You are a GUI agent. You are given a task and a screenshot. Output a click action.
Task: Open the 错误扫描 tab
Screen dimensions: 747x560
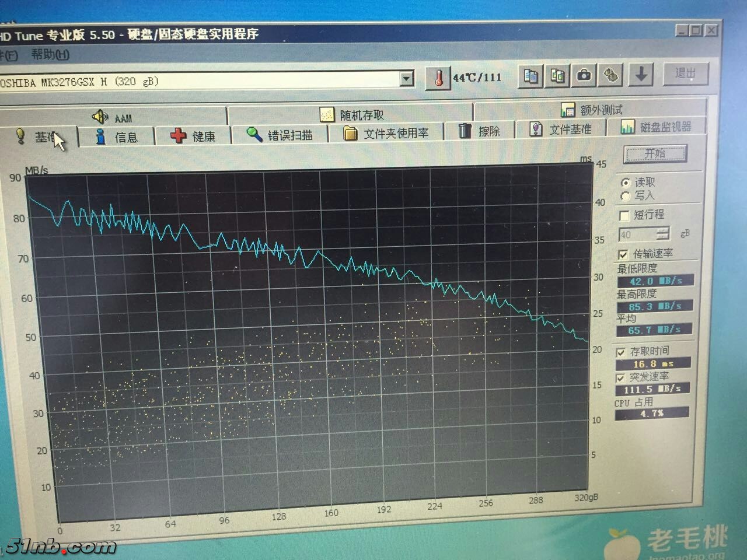(280, 135)
